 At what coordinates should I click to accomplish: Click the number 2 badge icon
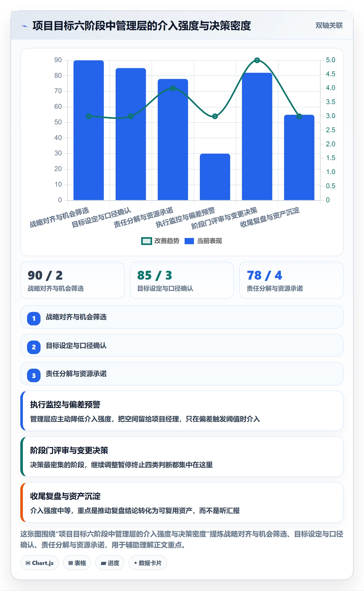tap(34, 347)
